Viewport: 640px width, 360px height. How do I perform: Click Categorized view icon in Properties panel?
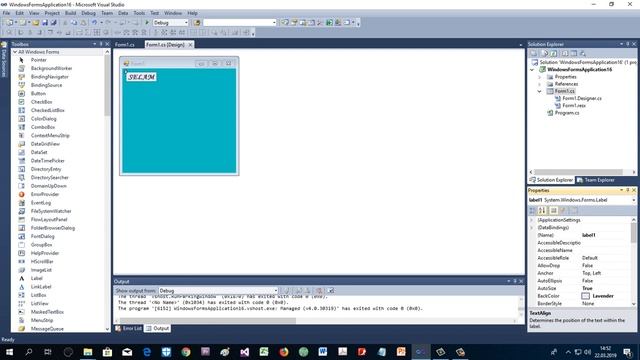pyautogui.click(x=532, y=210)
